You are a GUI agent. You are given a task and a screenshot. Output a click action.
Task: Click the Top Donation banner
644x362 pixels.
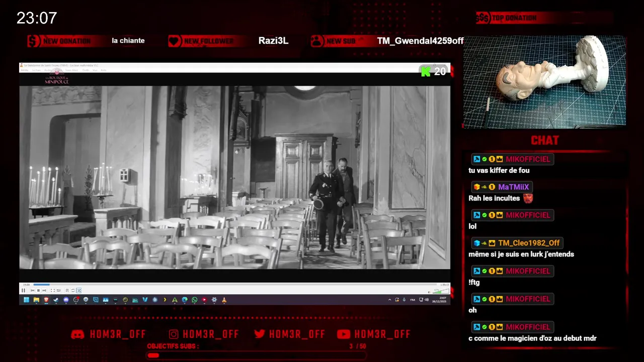(543, 18)
